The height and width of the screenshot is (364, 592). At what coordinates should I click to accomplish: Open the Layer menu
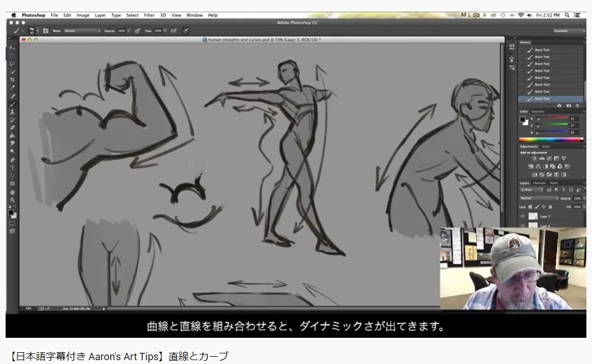[x=100, y=16]
